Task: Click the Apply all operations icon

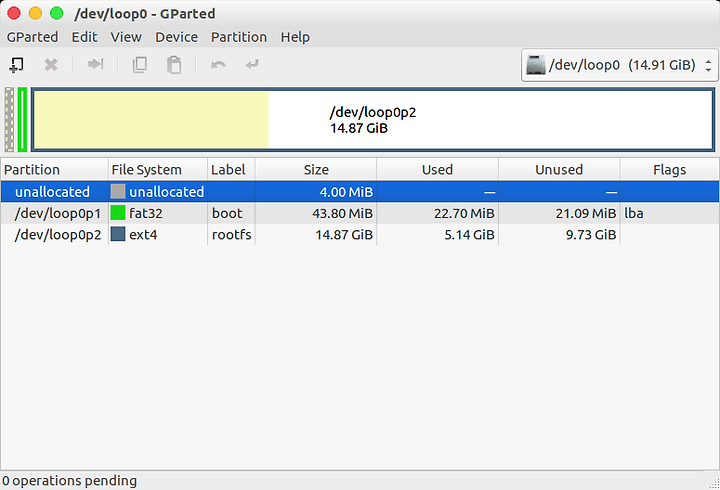Action: pos(252,64)
